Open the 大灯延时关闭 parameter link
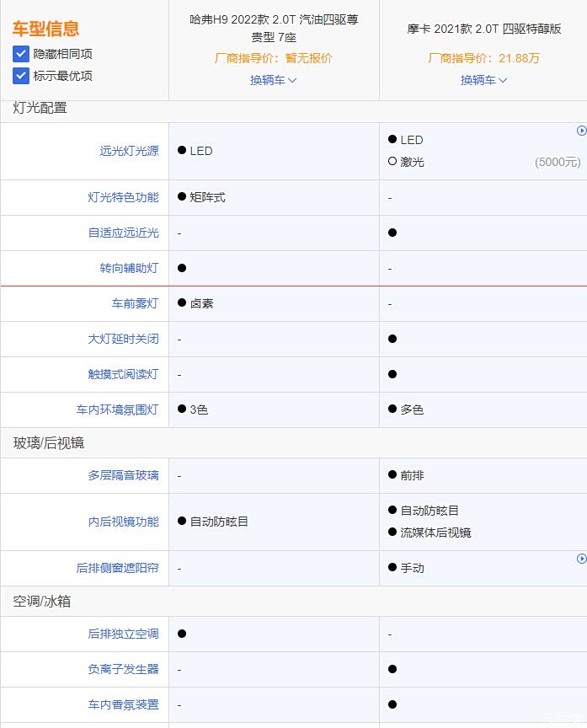 124,339
